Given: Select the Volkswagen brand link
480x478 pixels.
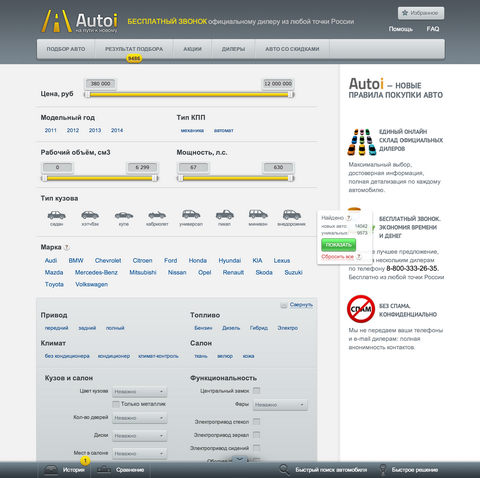Looking at the screenshot, I should click(x=91, y=284).
